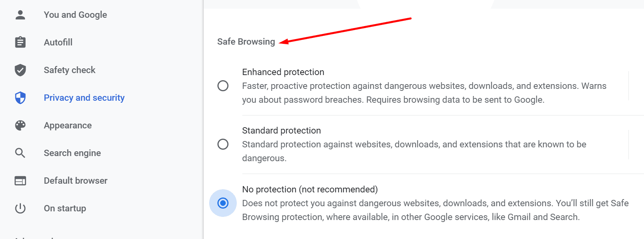644x239 pixels.
Task: Click the Appearance palette icon
Action: coord(20,125)
